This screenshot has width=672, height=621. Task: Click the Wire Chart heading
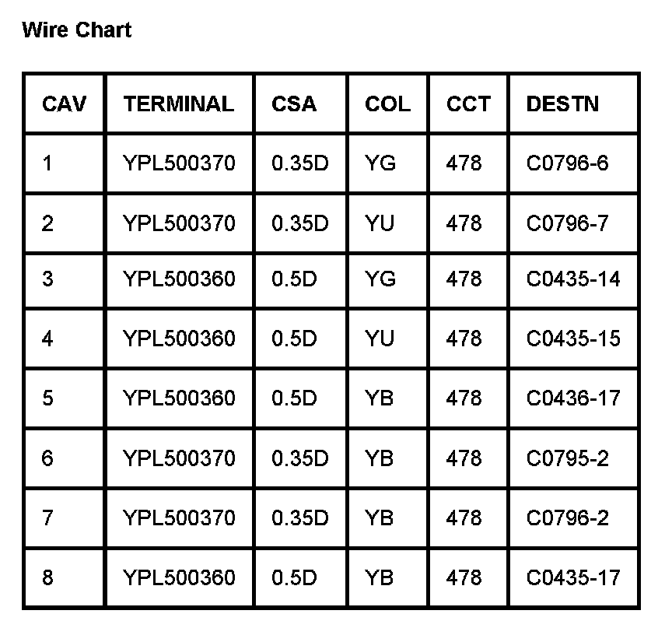[x=77, y=30]
